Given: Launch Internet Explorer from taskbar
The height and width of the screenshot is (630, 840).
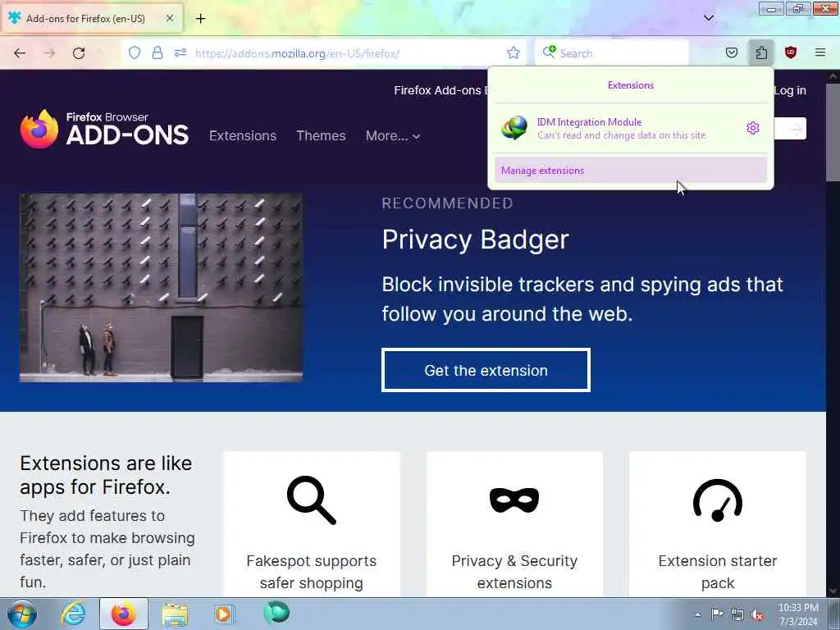Looking at the screenshot, I should 73,614.
